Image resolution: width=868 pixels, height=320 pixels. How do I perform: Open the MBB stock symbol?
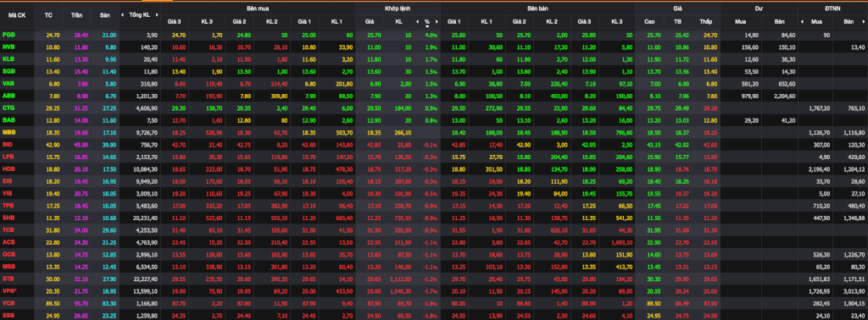pyautogui.click(x=8, y=132)
